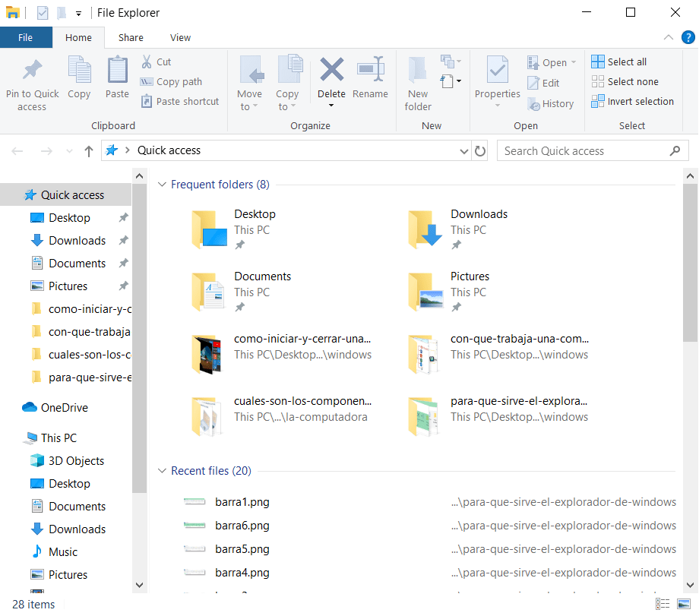Open Pictures frequent folder tile
Viewport: 699px width, 616px height.
[x=448, y=291]
